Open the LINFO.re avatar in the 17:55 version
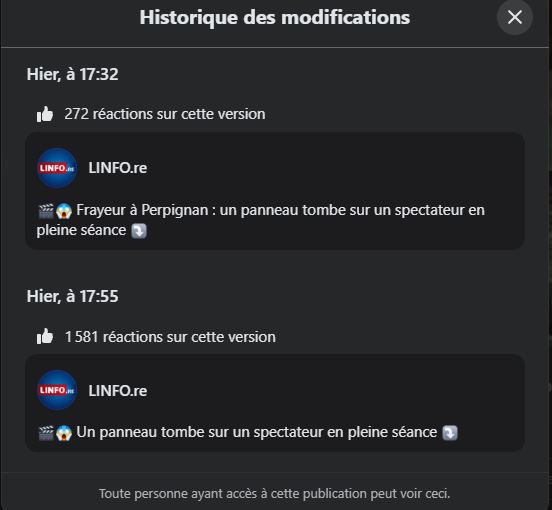 pyautogui.click(x=57, y=390)
